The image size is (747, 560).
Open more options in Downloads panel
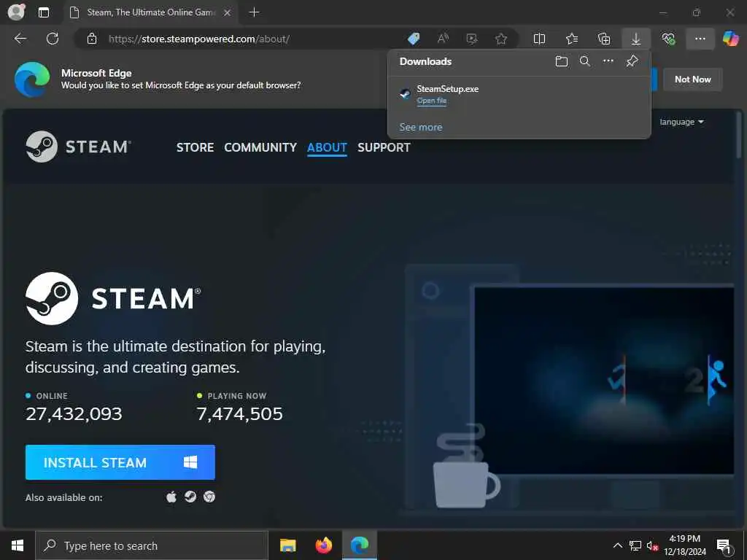pyautogui.click(x=608, y=61)
